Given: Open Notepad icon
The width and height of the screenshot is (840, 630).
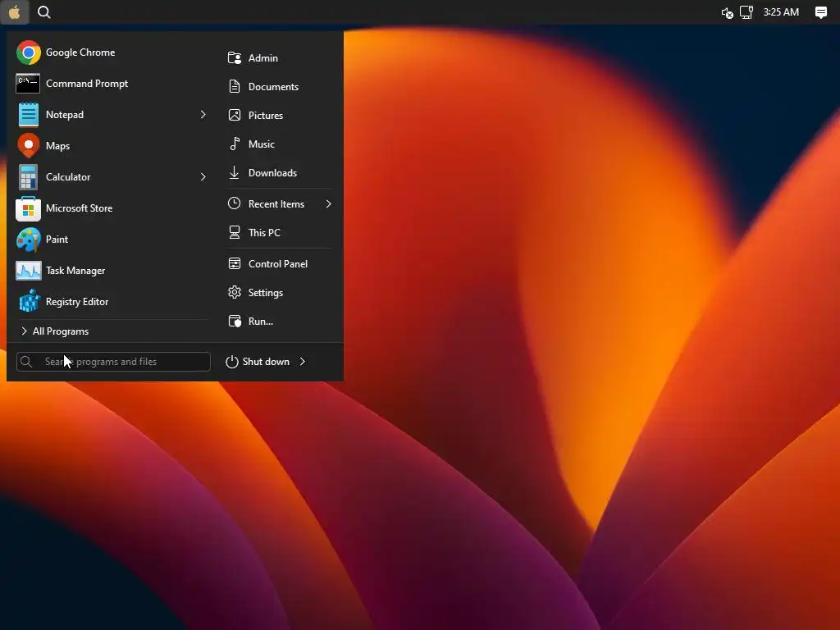Looking at the screenshot, I should [29, 115].
